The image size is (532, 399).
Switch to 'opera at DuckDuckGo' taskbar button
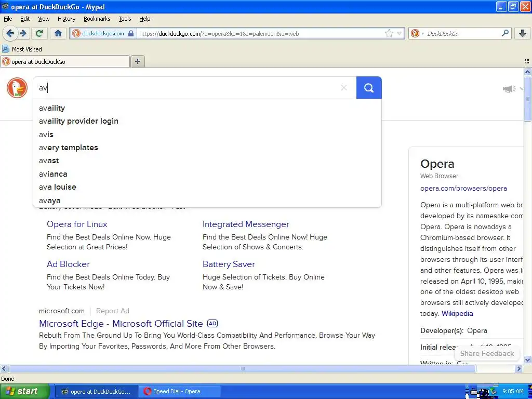coord(96,392)
